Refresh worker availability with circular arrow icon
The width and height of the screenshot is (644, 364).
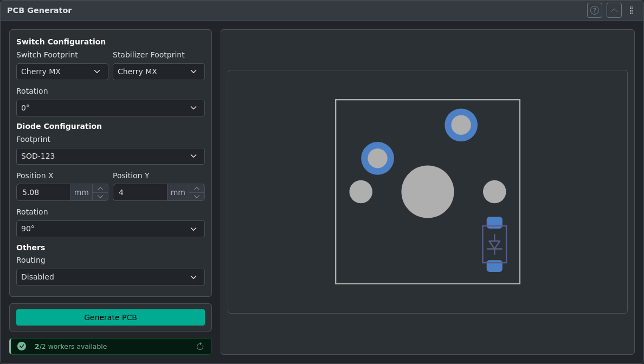tap(200, 346)
